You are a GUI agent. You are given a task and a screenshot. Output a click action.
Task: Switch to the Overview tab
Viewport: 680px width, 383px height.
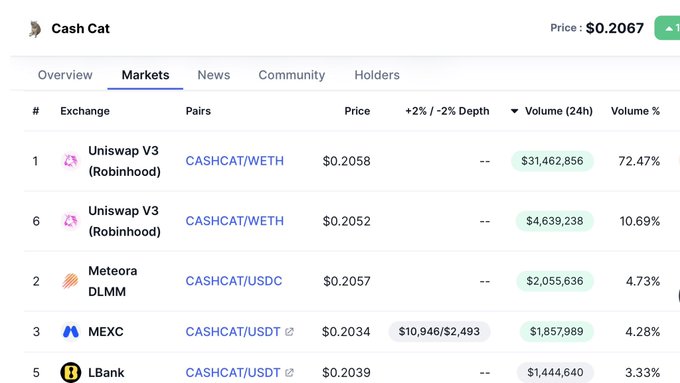click(x=65, y=75)
